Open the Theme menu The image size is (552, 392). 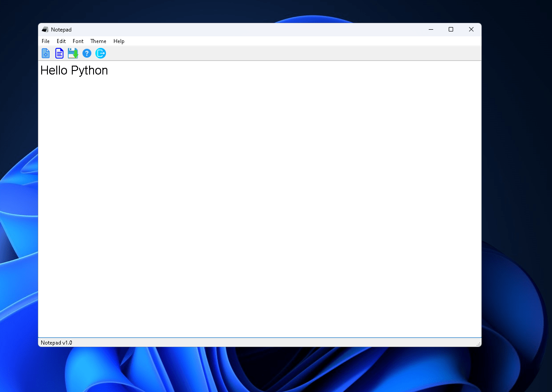98,41
